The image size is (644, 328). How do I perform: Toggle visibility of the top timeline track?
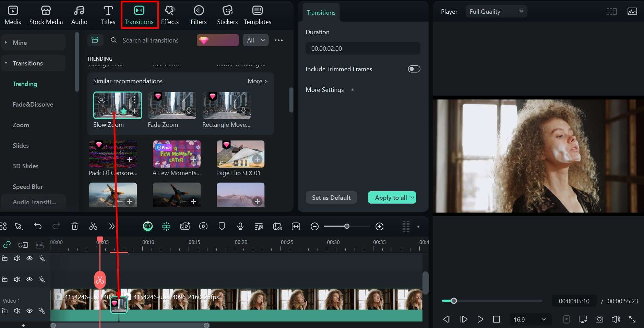click(29, 258)
